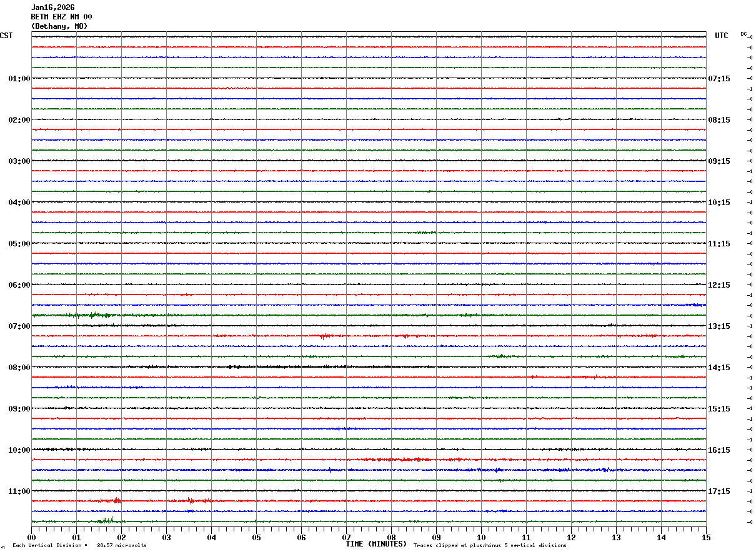Click the '01' minute axis tick
This screenshot has width=756, height=554.
pyautogui.click(x=76, y=537)
